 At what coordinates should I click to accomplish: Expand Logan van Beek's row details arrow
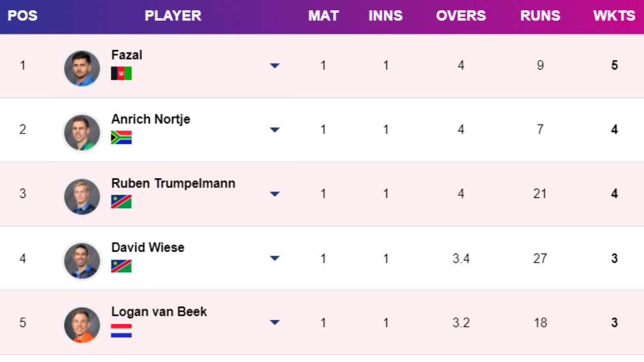coord(275,323)
